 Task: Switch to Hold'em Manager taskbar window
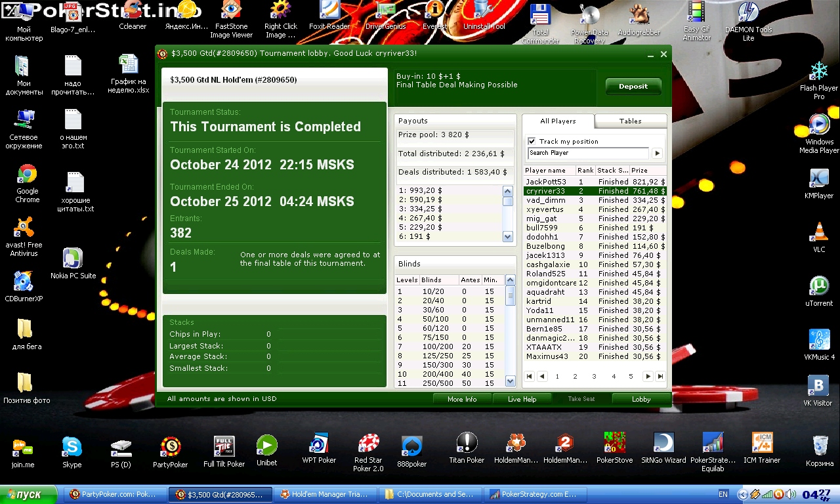(324, 494)
